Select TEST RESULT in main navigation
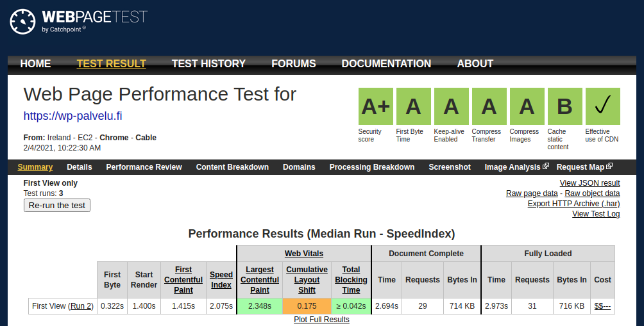This screenshot has height=326, width=644. click(112, 63)
